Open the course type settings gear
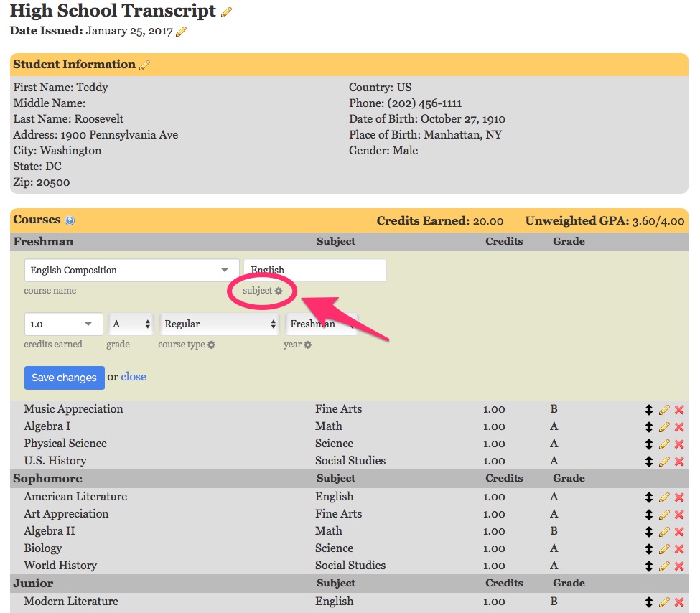This screenshot has height=613, width=700. pos(211,345)
